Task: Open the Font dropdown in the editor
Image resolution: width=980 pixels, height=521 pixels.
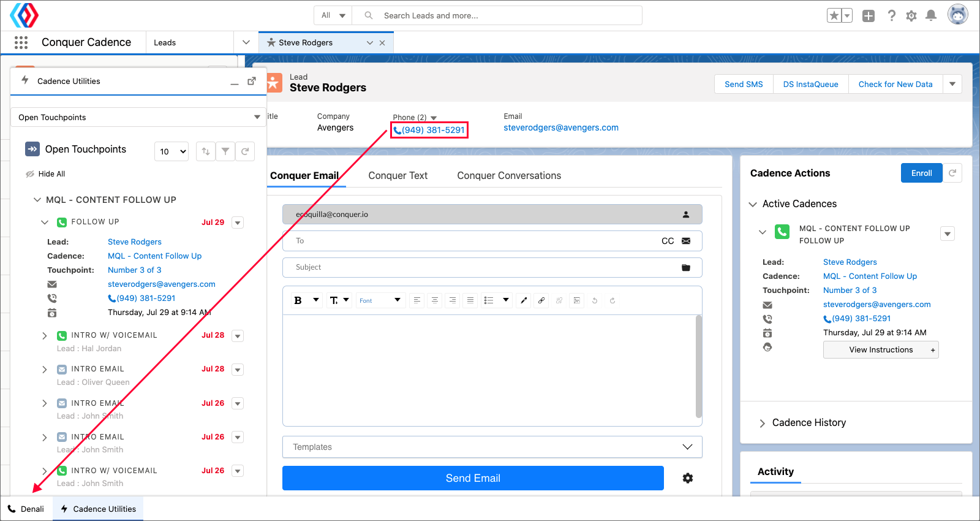Action: pos(380,300)
